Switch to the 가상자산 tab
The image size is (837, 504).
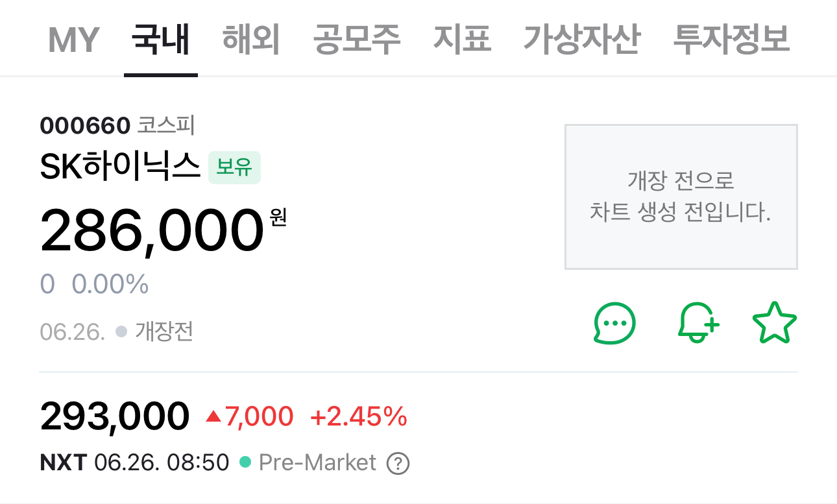[581, 40]
